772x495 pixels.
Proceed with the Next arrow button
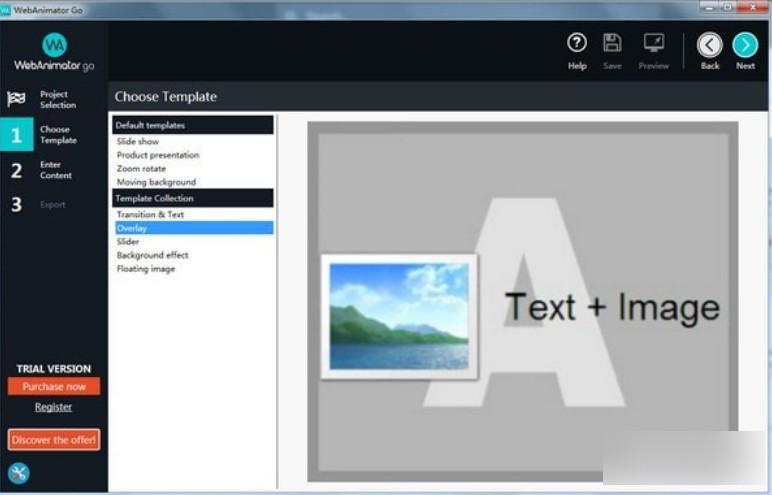coord(745,45)
